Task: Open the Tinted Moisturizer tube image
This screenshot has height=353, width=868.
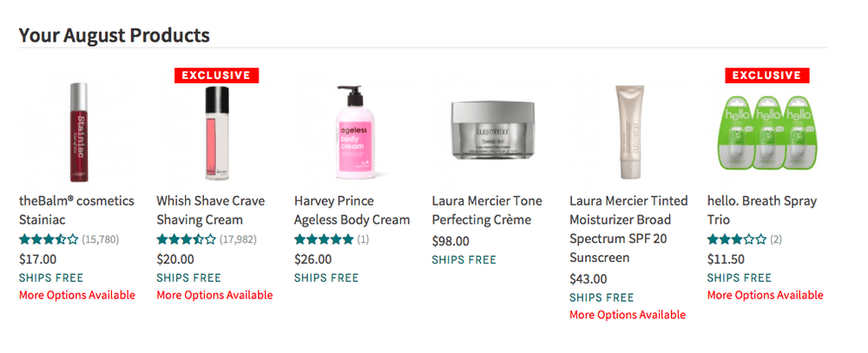Action: pyautogui.click(x=627, y=130)
